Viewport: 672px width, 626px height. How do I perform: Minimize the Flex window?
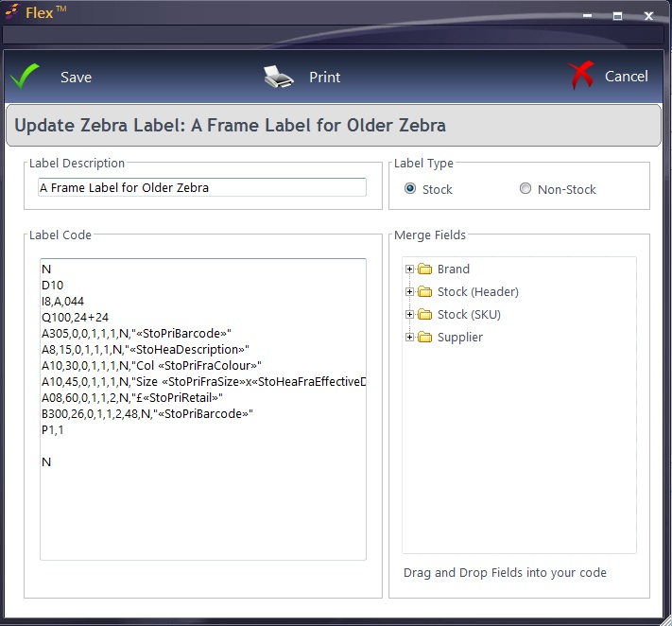tap(587, 16)
